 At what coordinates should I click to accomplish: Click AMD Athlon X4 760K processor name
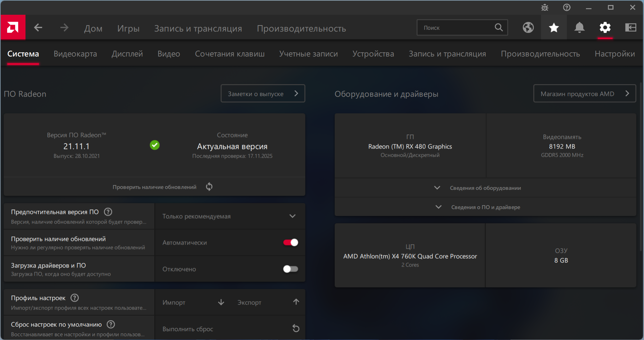point(410,256)
